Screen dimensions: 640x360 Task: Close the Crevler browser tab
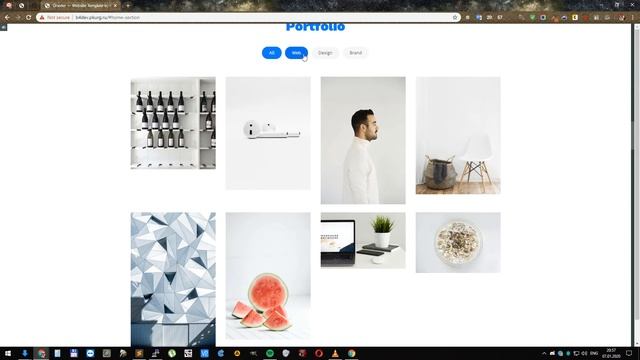click(115, 6)
